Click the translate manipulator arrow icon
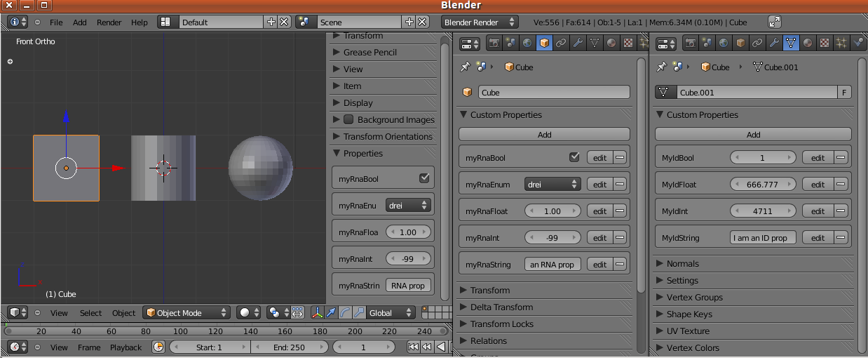Viewport: 868px width, 358px height. [x=331, y=313]
